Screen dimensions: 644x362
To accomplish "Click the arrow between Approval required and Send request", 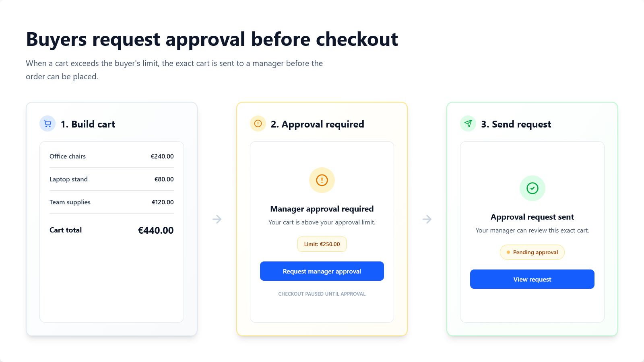I will pos(427,219).
